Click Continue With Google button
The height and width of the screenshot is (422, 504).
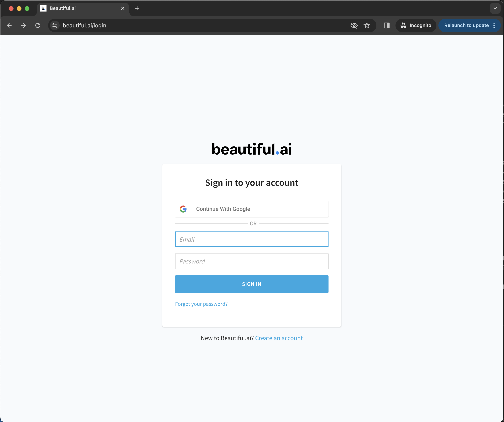[252, 209]
